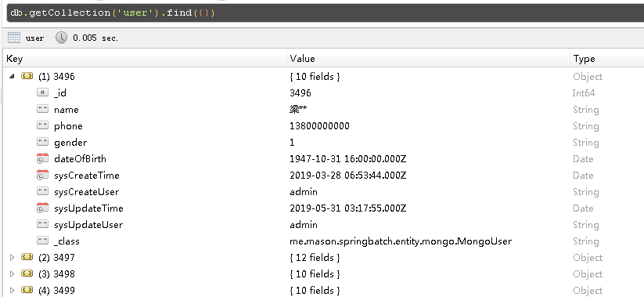
Task: Click the date icon next to sysUpdateTime
Action: click(43, 208)
